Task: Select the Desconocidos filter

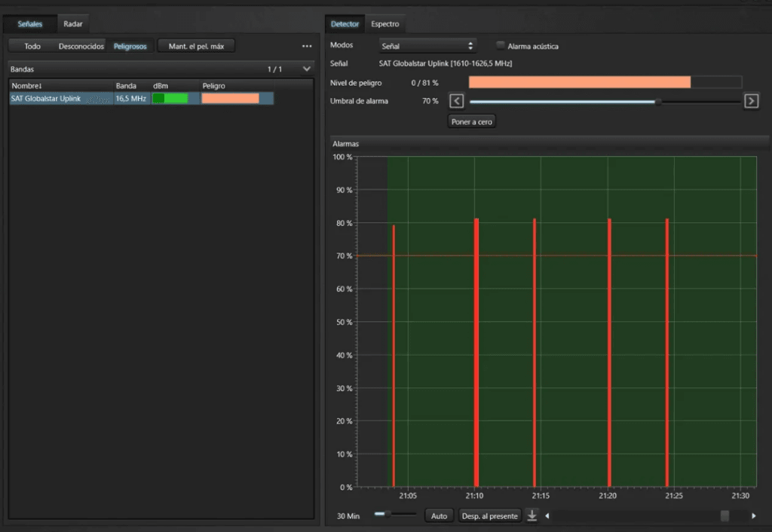Action: pos(81,46)
